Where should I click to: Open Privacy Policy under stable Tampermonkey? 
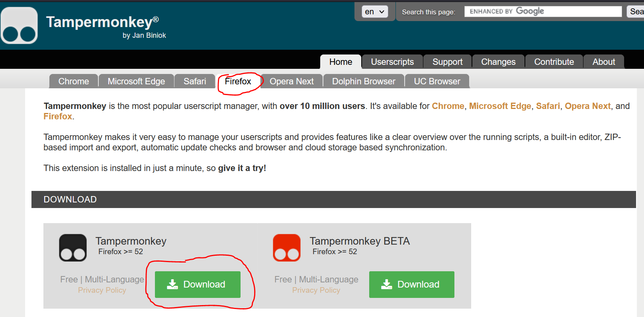click(x=102, y=290)
